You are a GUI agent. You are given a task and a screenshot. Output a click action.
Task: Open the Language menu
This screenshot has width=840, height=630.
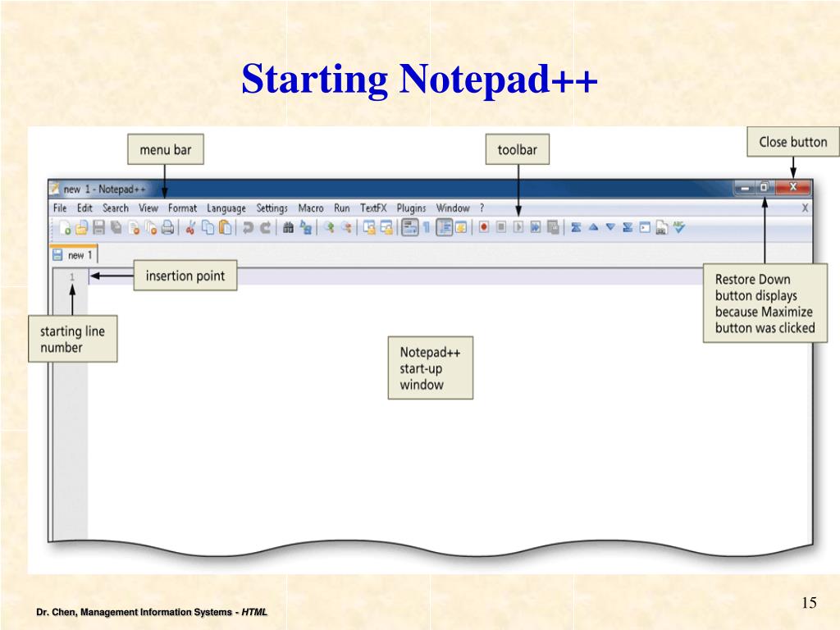[226, 208]
